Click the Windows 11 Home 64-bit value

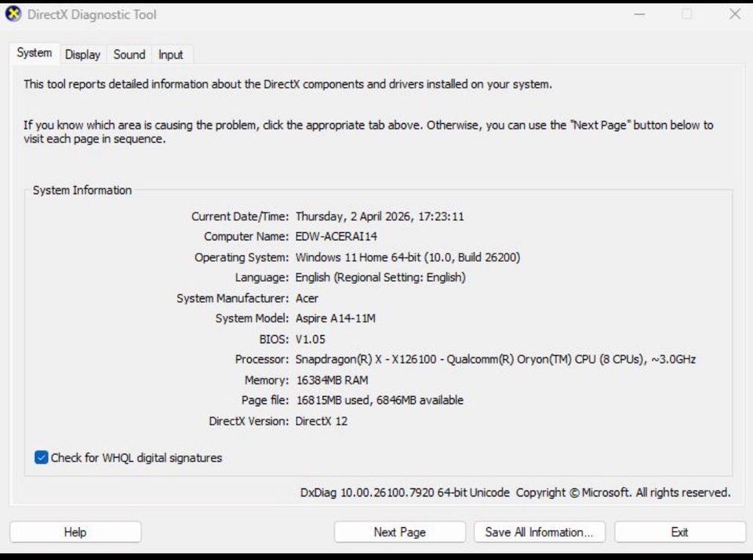pos(408,257)
